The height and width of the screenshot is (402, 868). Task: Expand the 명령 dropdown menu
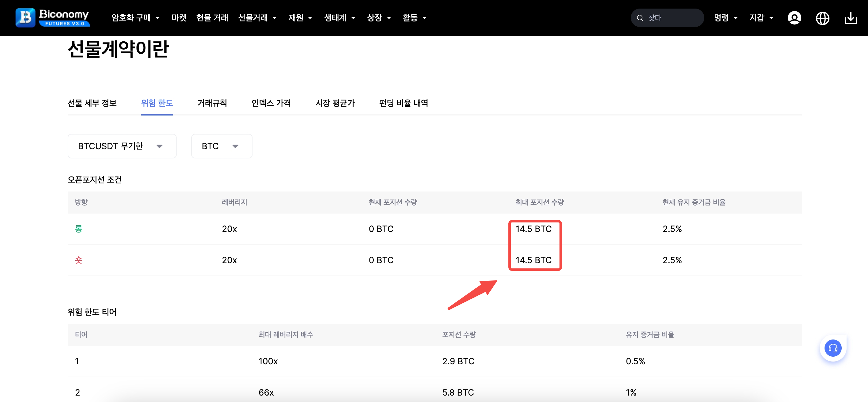pyautogui.click(x=726, y=17)
